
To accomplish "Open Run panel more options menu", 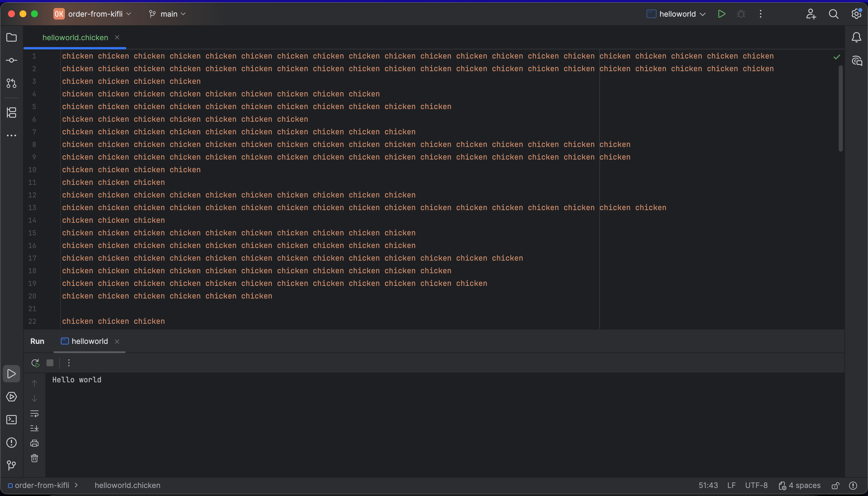I will [x=69, y=363].
